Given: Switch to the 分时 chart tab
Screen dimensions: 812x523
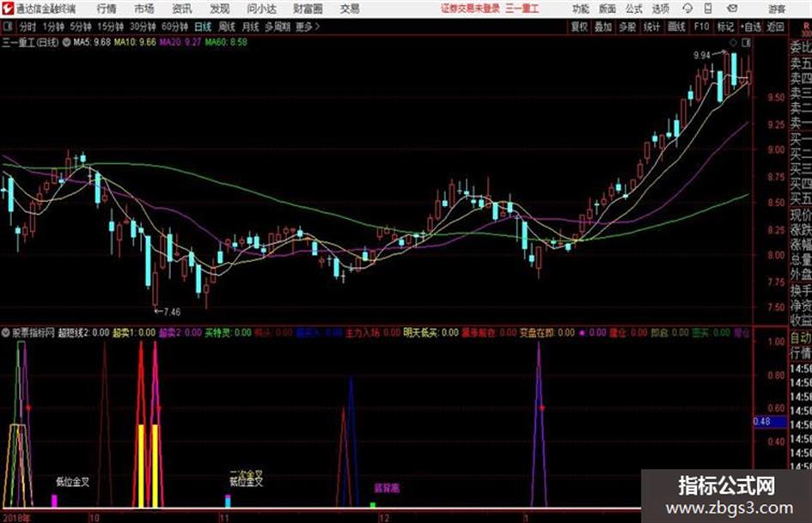Looking at the screenshot, I should 28,27.
